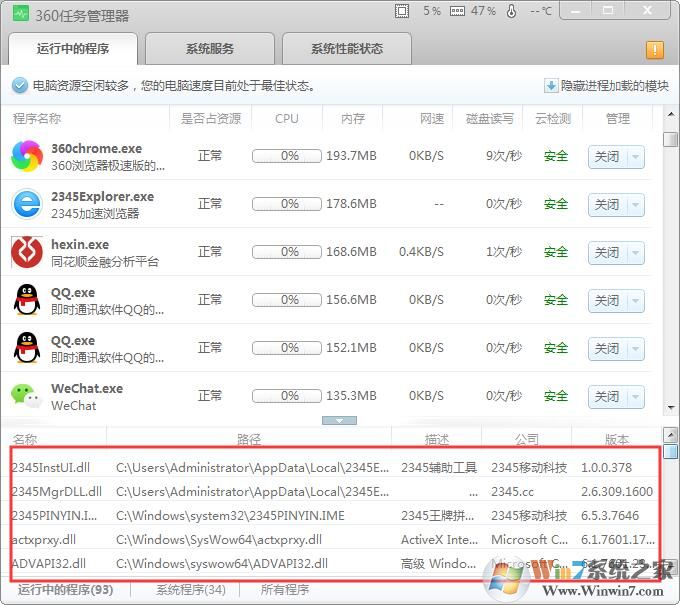Sort modules by 公司 column header

[527, 439]
